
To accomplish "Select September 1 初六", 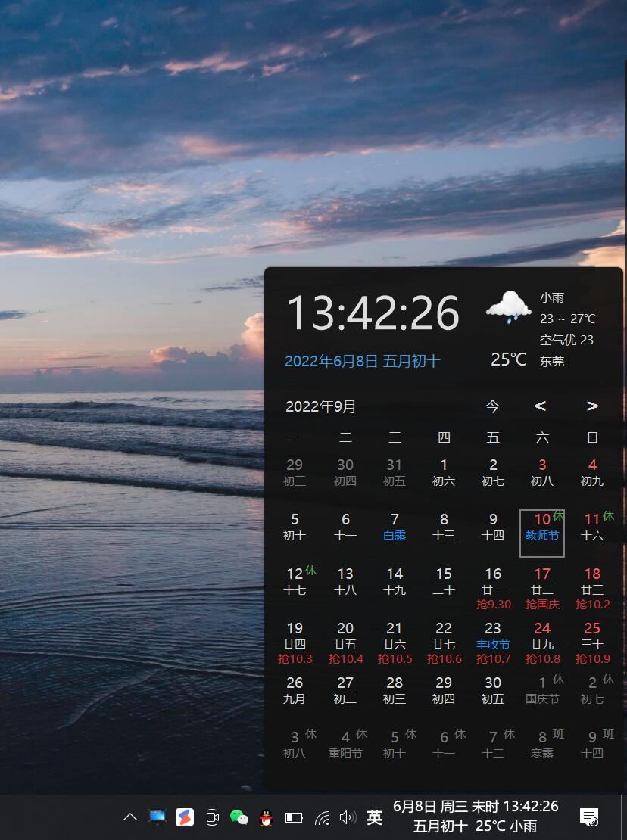I will click(444, 472).
